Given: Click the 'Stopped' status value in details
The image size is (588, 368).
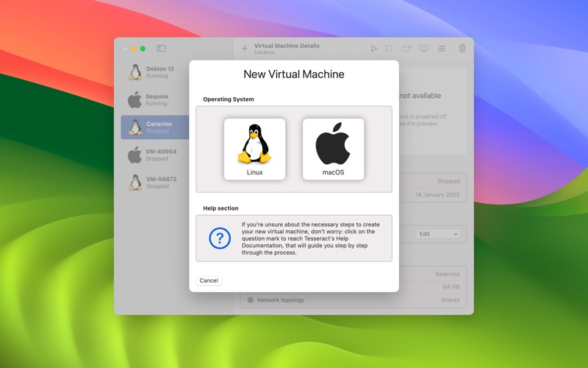Looking at the screenshot, I should click(x=448, y=181).
